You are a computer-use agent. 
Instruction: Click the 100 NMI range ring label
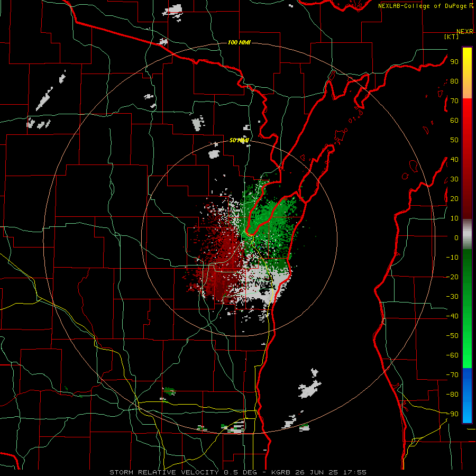click(239, 42)
